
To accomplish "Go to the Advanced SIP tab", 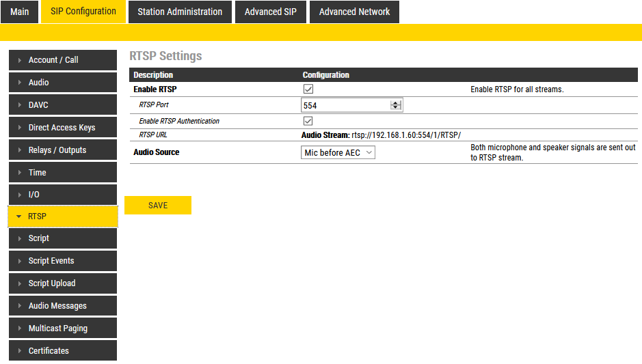I will click(x=271, y=12).
